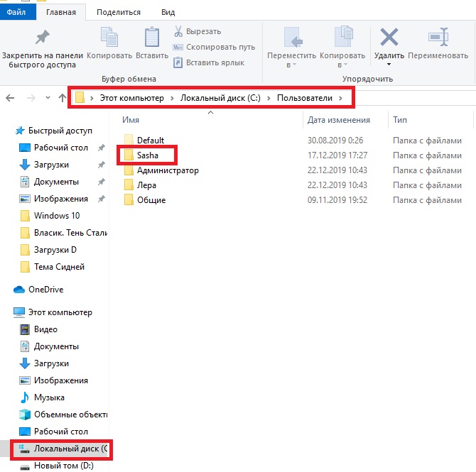The image size is (476, 472).
Task: Click the Pin to Quick Access icon
Action: (x=42, y=38)
